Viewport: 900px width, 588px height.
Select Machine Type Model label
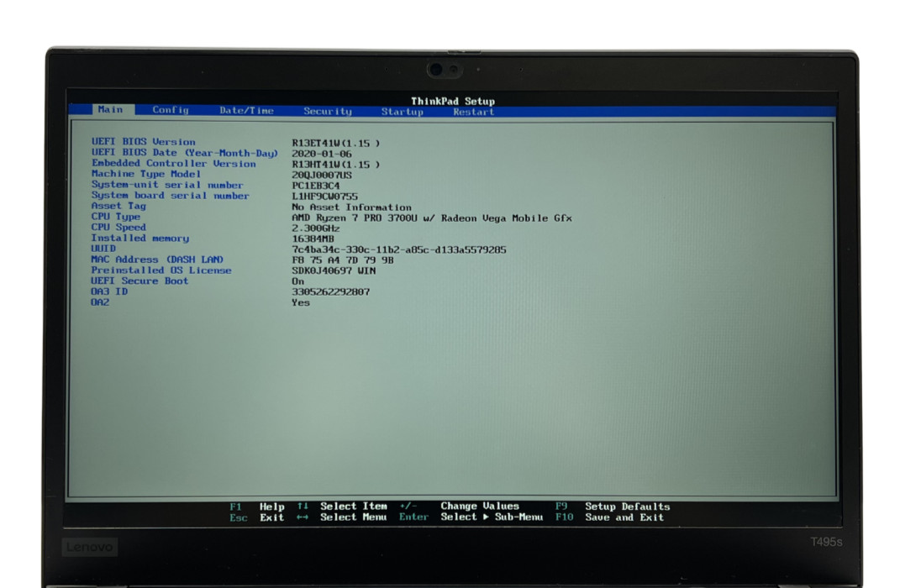tap(146, 173)
